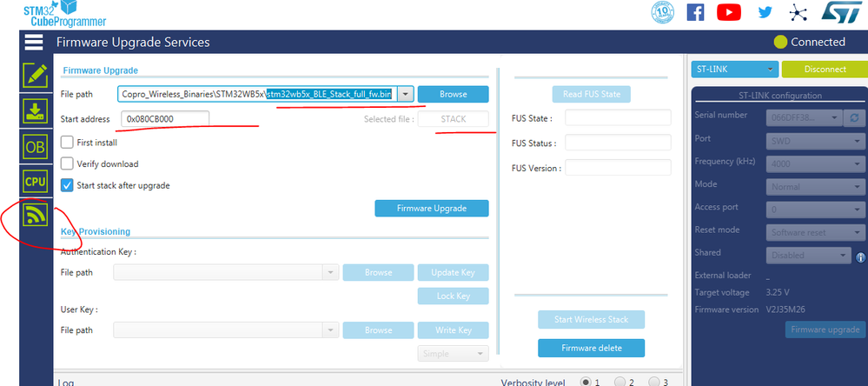
Task: Click the FUS Status field
Action: coord(618,143)
